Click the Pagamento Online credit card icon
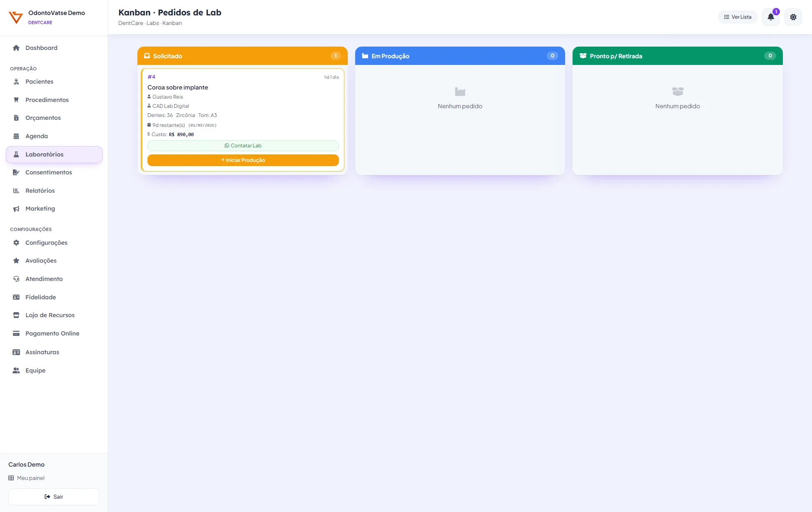The height and width of the screenshot is (512, 812). click(x=16, y=333)
